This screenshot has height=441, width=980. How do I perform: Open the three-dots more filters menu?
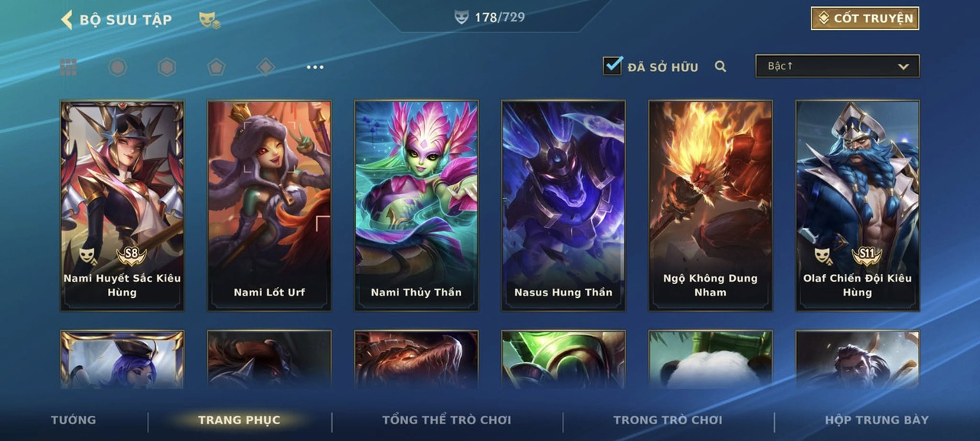pos(315,67)
